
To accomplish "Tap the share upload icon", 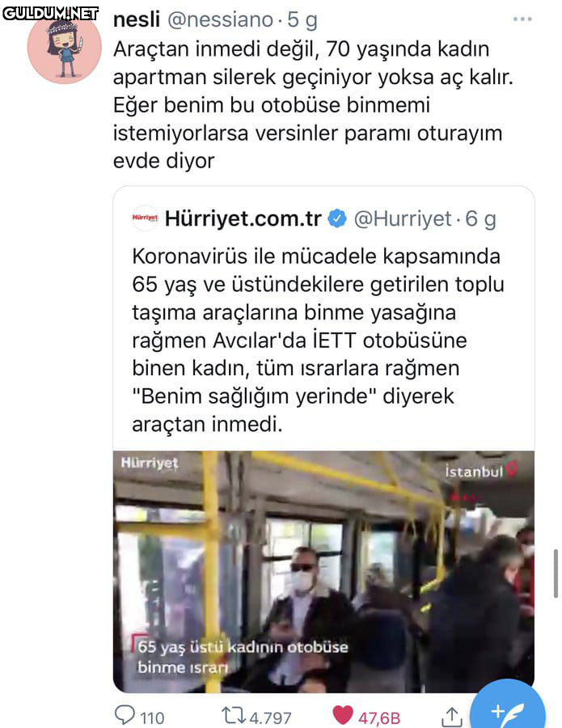I will pyautogui.click(x=451, y=717).
